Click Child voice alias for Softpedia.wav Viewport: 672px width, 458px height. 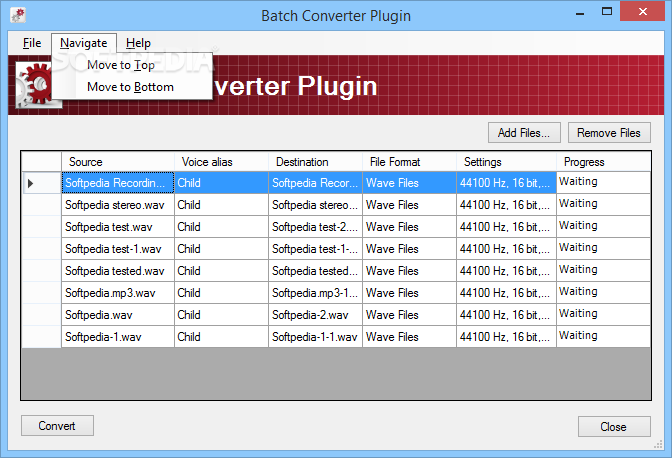pos(221,315)
